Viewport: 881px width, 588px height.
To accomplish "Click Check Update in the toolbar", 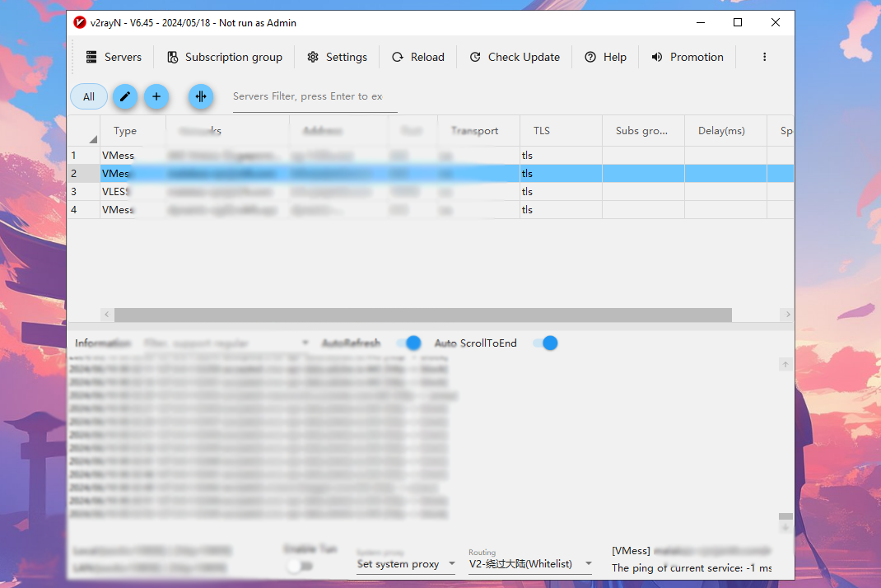I will coord(515,58).
